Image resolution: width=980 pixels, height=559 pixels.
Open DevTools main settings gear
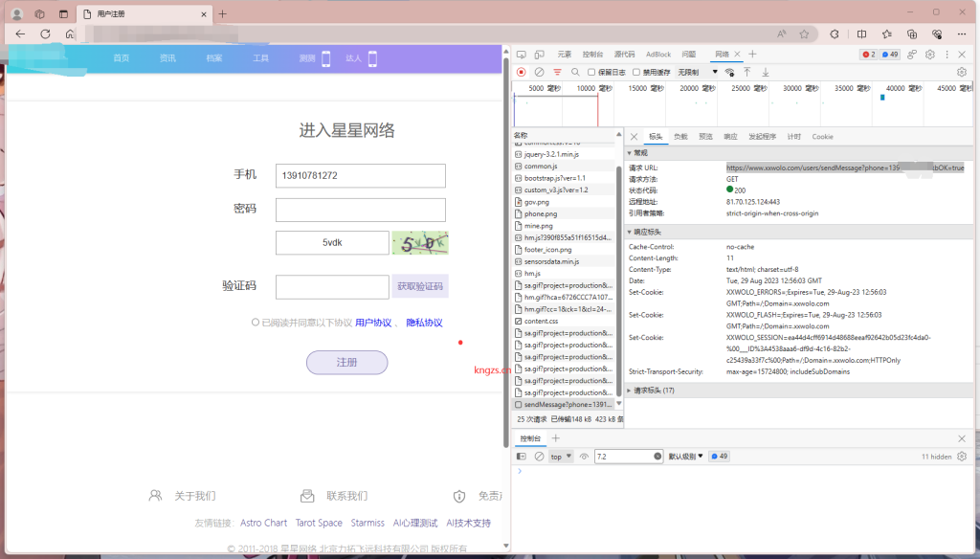[x=930, y=55]
